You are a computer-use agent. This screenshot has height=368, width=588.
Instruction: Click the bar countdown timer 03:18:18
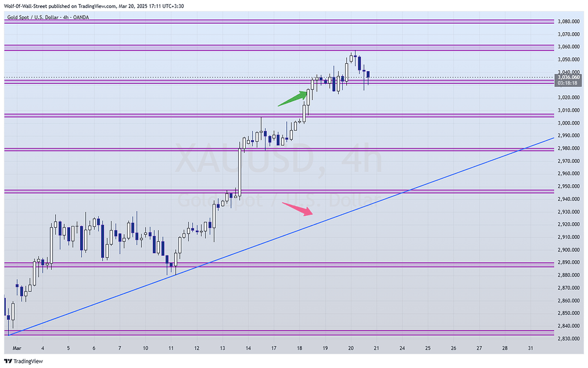(567, 83)
